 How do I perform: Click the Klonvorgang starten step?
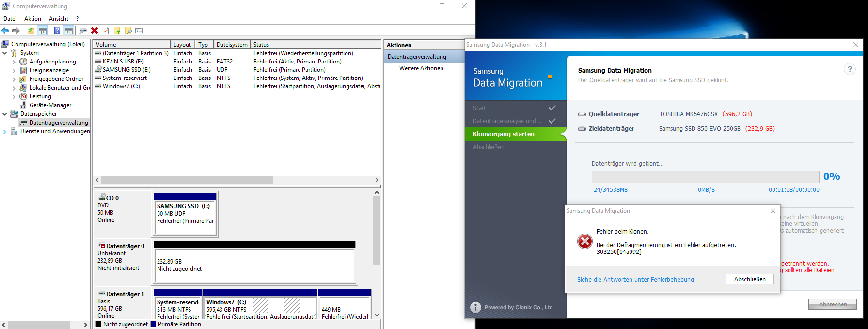(516, 134)
